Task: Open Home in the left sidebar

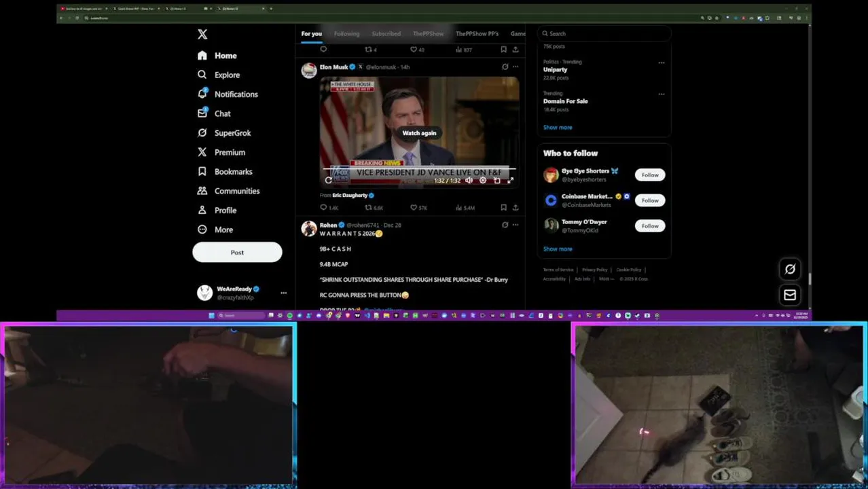Action: [217, 56]
